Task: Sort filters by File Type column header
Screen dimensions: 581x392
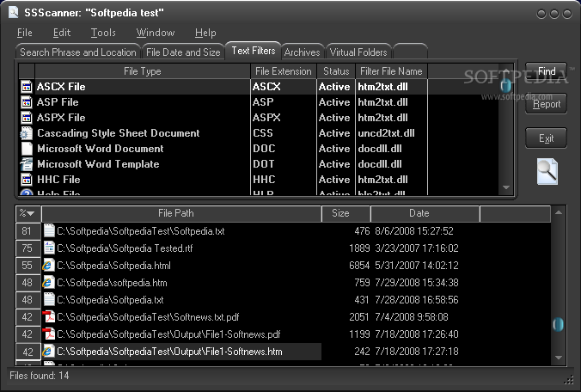Action: (143, 71)
